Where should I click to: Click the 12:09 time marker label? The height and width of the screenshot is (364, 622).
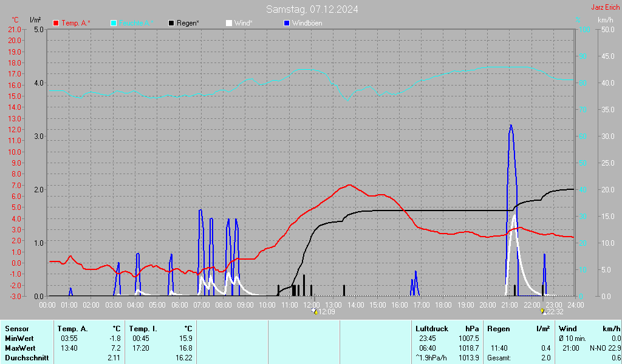[x=327, y=312]
